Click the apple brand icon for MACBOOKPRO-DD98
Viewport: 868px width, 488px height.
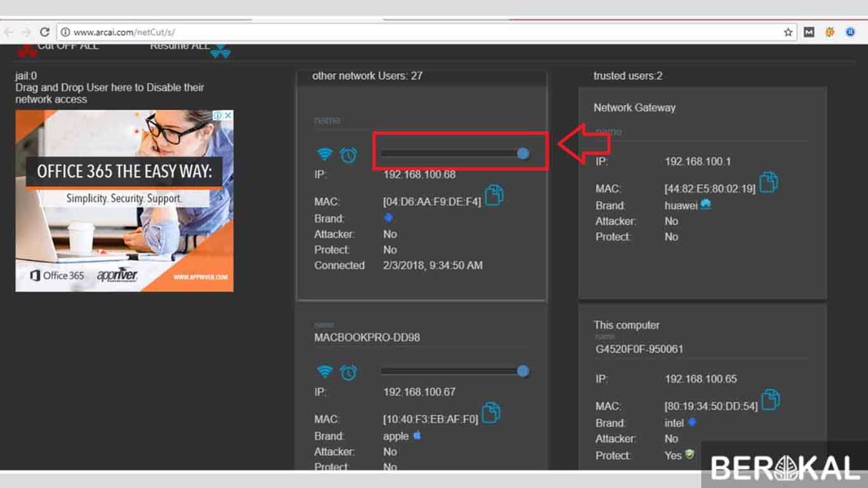[x=417, y=436]
